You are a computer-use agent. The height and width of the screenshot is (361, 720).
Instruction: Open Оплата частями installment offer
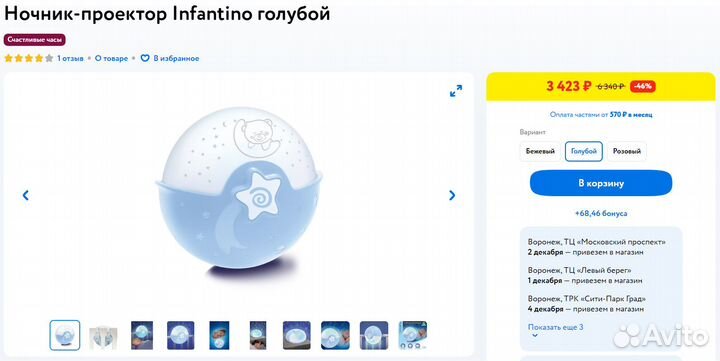(601, 114)
